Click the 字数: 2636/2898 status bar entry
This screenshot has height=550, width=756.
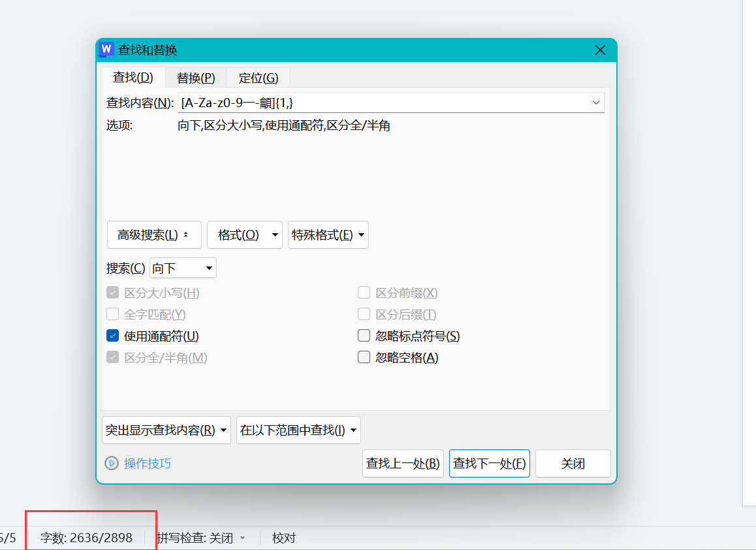[x=86, y=538]
